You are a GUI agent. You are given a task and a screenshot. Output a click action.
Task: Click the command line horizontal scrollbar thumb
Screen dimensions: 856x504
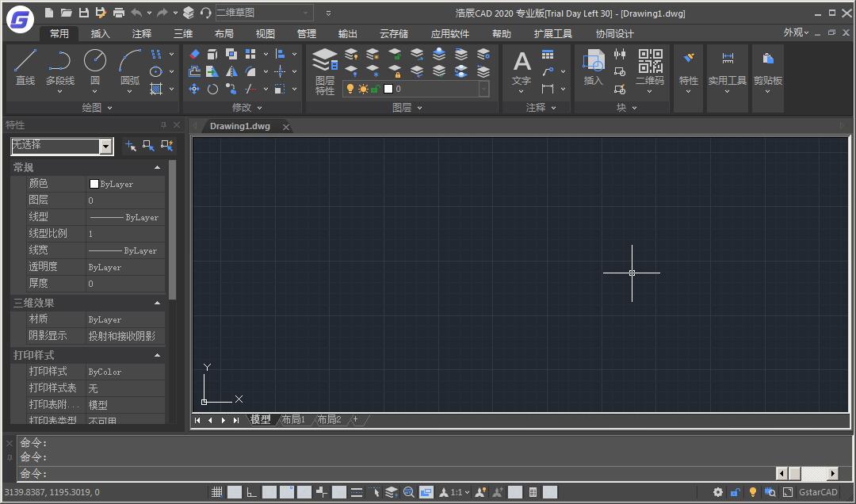(x=794, y=473)
